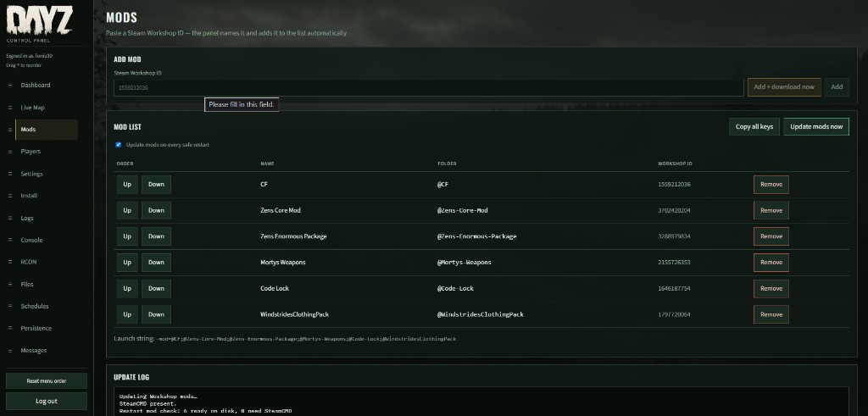The height and width of the screenshot is (416, 868).
Task: Click the drag handle beside Install
Action: [10, 195]
